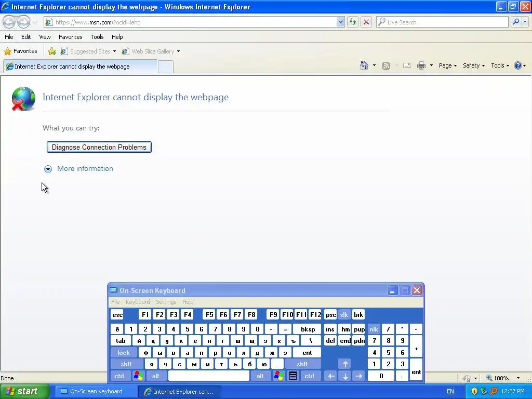Open the command bar Tools dropdown
The width and height of the screenshot is (532, 399).
coord(500,65)
